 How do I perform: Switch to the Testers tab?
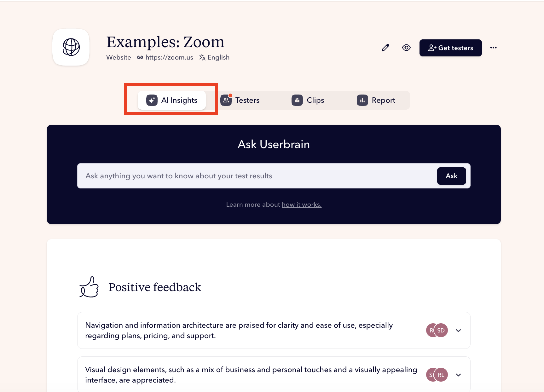tap(247, 100)
